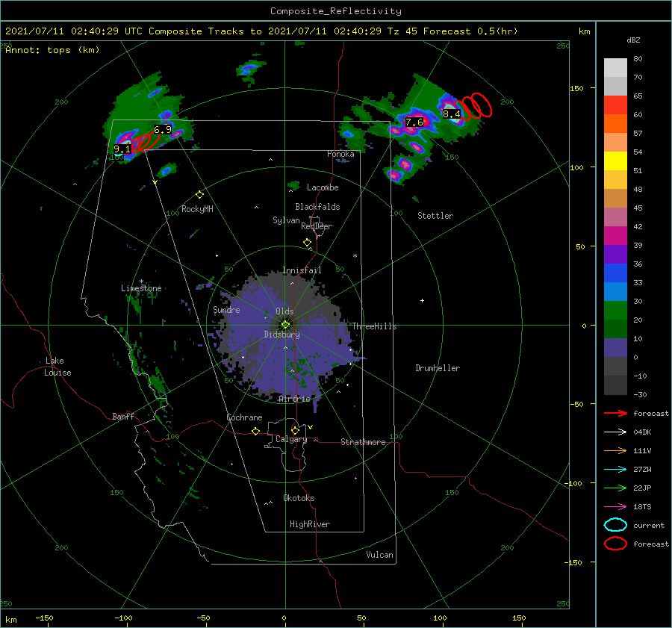Image resolution: width=672 pixels, height=628 pixels.
Task: Click the Airdrie label
Action: [x=294, y=399]
